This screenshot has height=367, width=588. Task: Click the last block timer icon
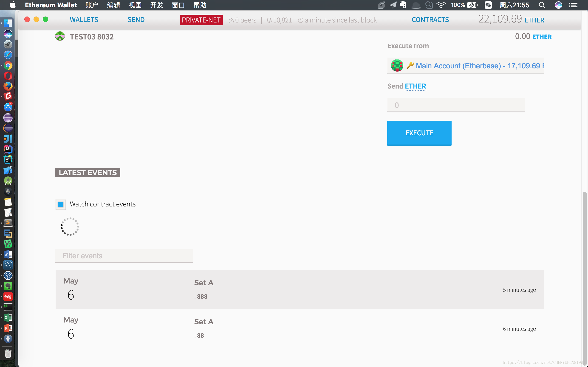(x=300, y=20)
